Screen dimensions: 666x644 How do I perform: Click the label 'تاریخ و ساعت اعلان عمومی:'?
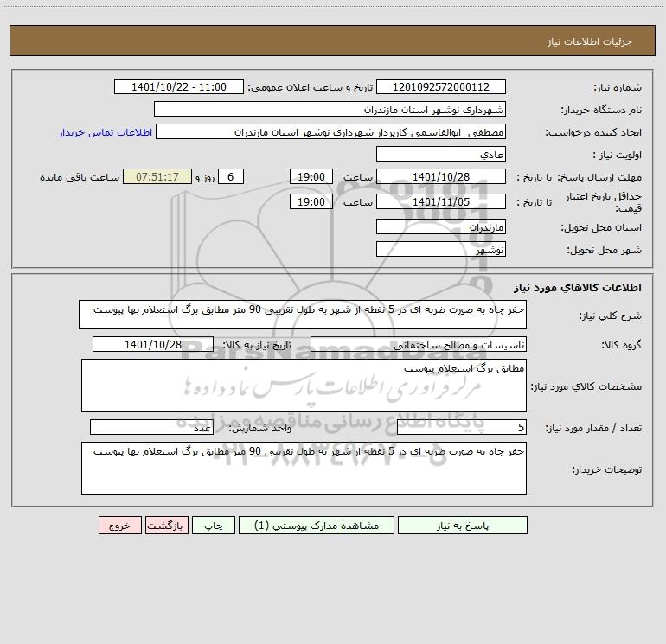[310, 87]
